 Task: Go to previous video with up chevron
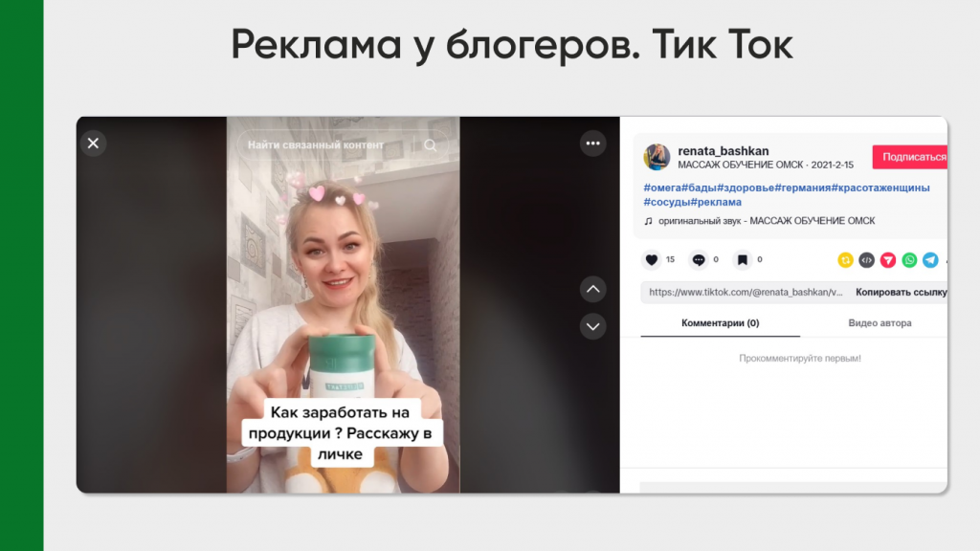coord(593,289)
